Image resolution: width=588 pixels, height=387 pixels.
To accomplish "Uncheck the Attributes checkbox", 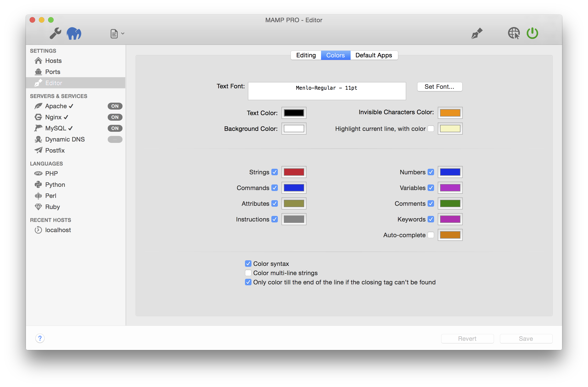I will point(275,203).
